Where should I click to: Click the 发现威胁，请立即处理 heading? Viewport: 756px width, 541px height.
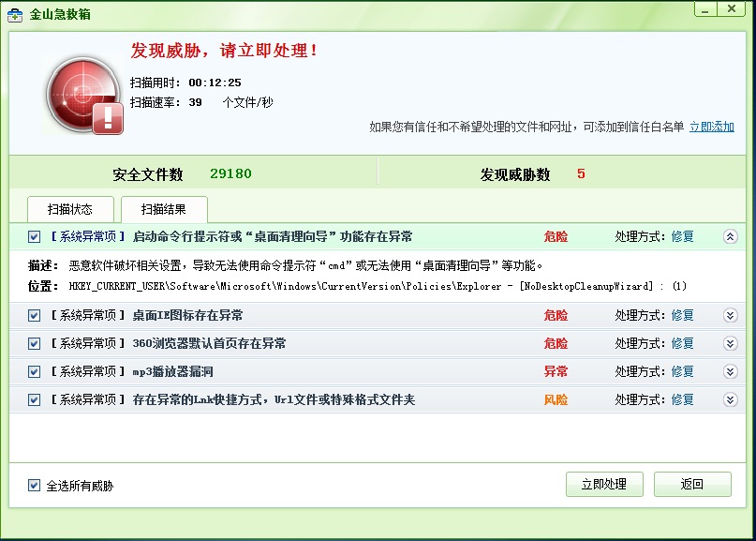[224, 51]
